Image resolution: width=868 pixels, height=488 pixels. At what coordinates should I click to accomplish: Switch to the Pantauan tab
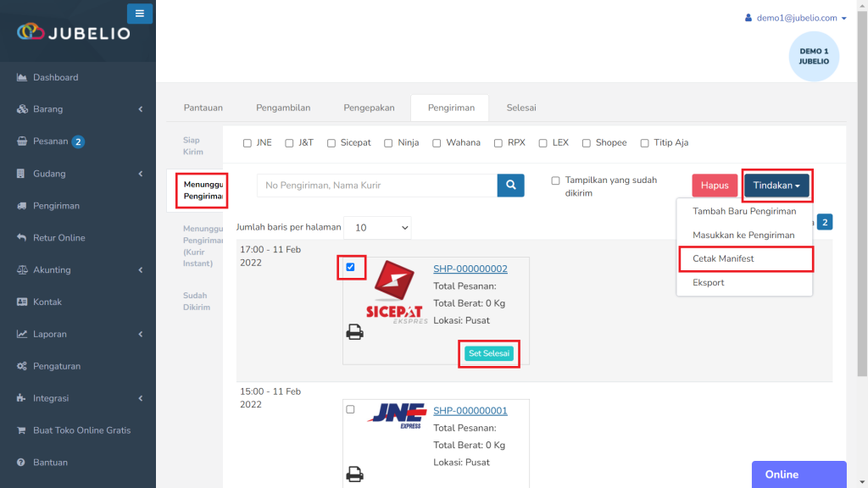click(203, 108)
